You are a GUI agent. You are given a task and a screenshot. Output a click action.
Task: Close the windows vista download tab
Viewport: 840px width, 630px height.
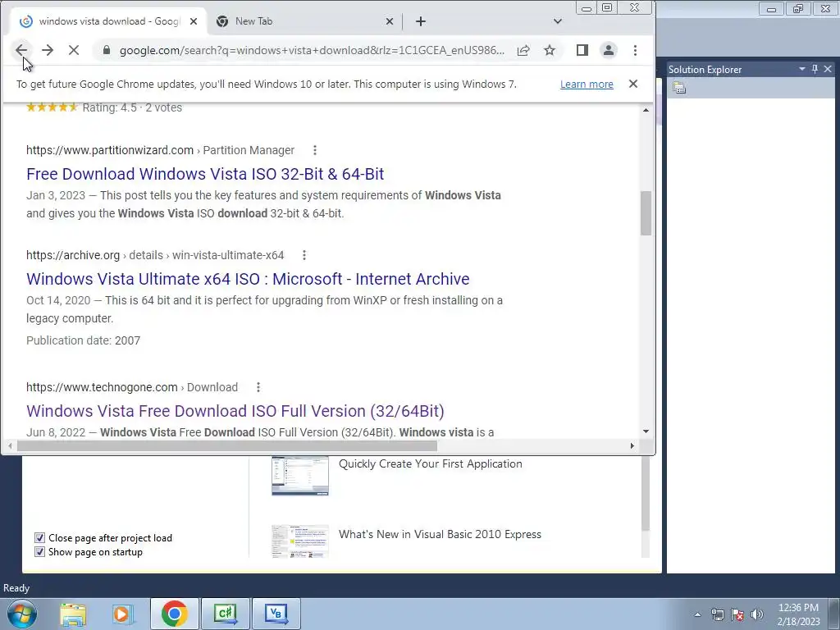[x=194, y=21]
